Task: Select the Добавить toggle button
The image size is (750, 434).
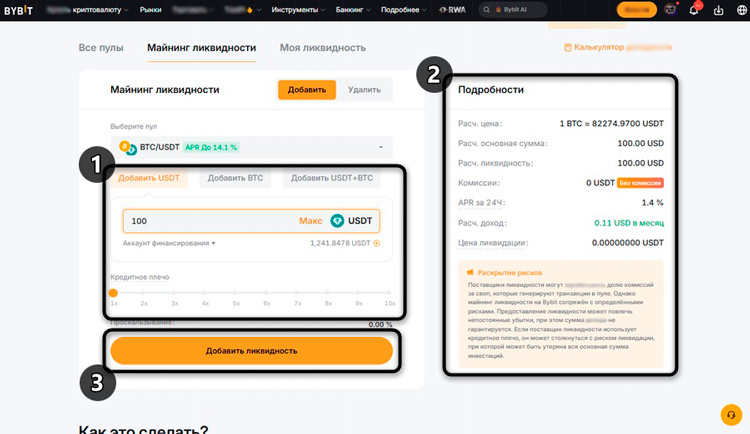Action: point(307,89)
